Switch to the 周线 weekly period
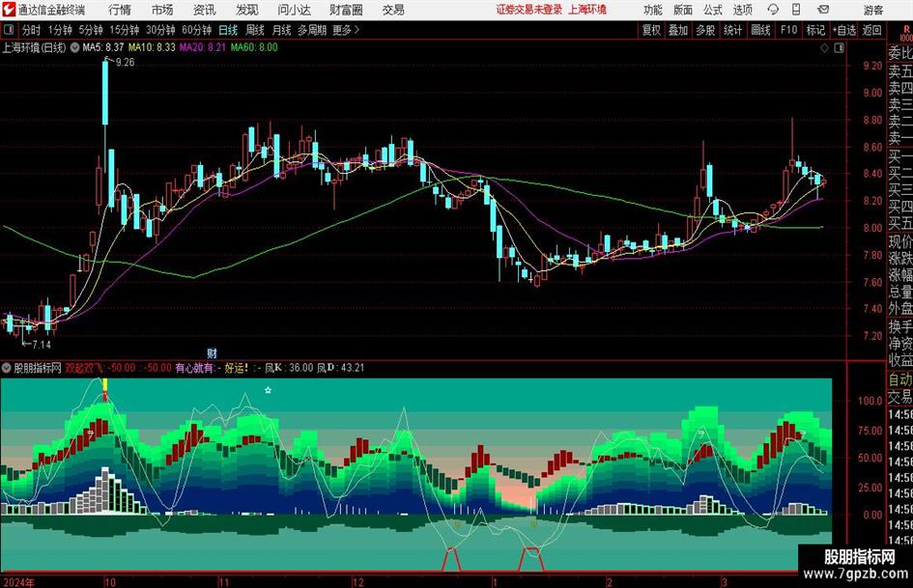Image resolution: width=913 pixels, height=588 pixels. [x=255, y=30]
